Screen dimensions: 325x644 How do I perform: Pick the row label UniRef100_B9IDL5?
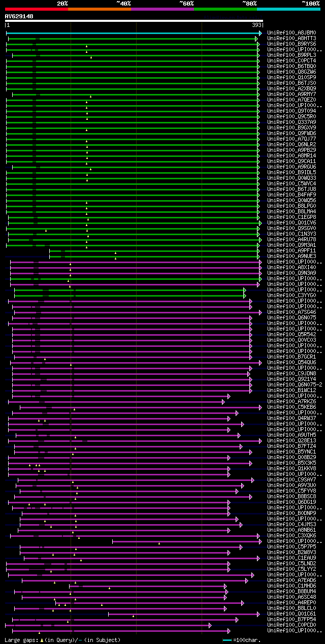(292, 173)
